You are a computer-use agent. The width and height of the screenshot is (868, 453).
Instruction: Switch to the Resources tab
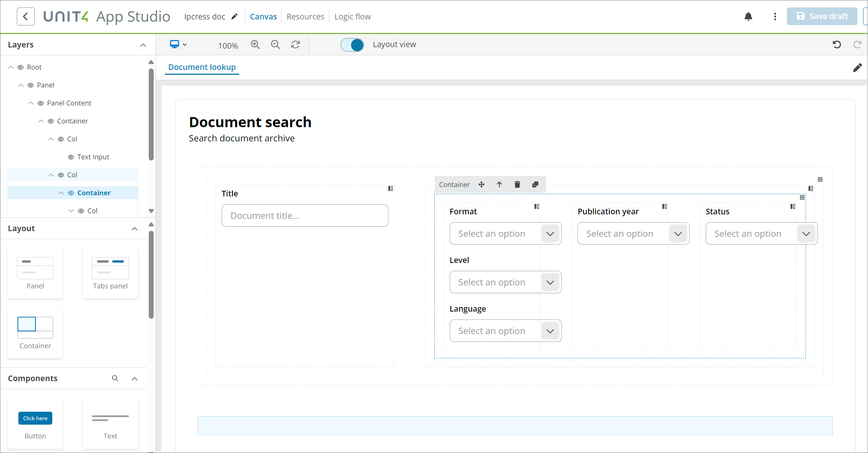click(x=305, y=16)
